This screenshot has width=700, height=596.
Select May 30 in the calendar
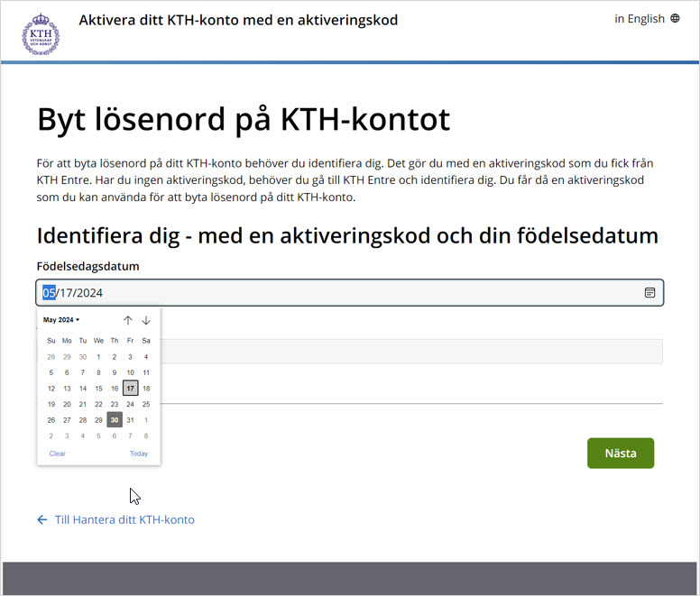tap(115, 420)
